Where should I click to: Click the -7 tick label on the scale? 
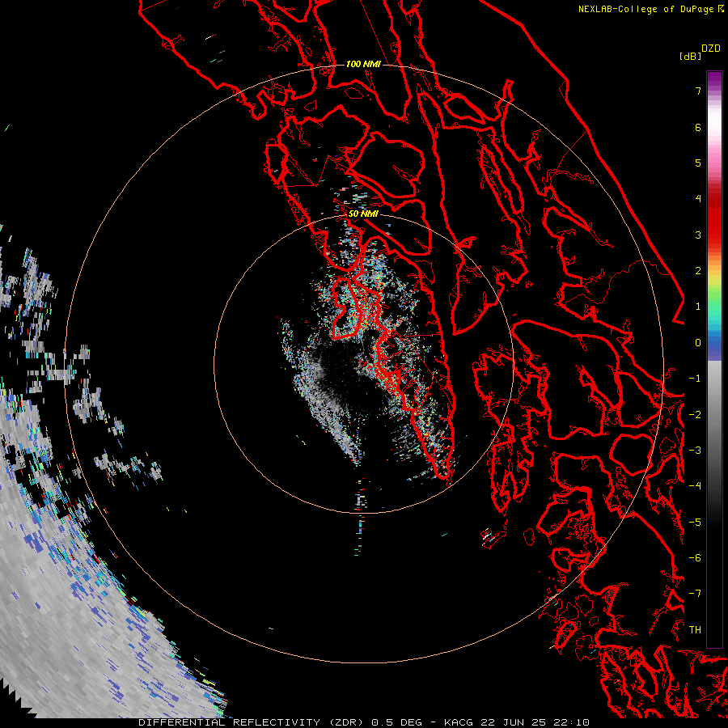[x=695, y=594]
